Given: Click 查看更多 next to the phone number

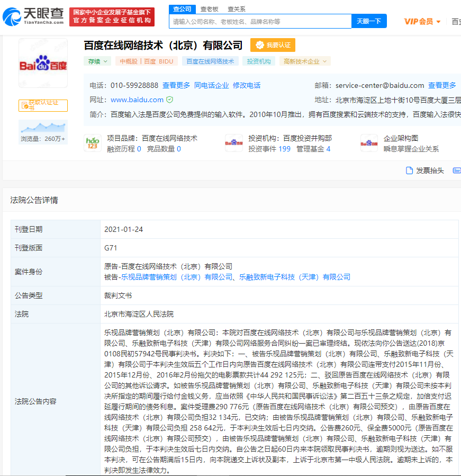Looking at the screenshot, I should (x=176, y=86).
